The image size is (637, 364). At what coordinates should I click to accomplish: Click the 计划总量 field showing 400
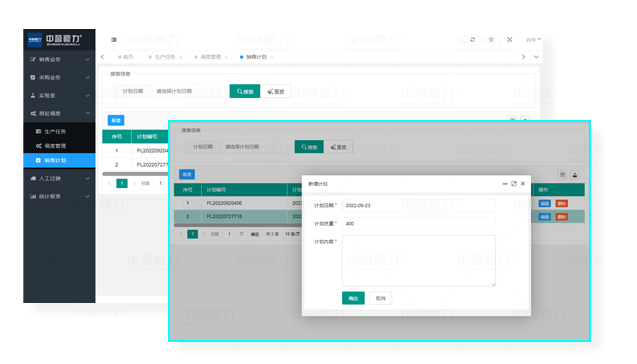coord(418,223)
